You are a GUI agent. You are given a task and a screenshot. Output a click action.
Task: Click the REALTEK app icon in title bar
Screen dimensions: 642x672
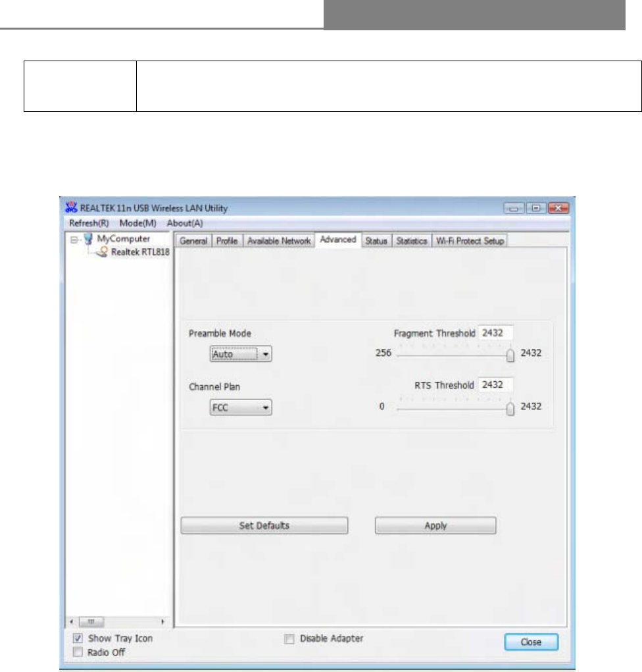coord(71,208)
